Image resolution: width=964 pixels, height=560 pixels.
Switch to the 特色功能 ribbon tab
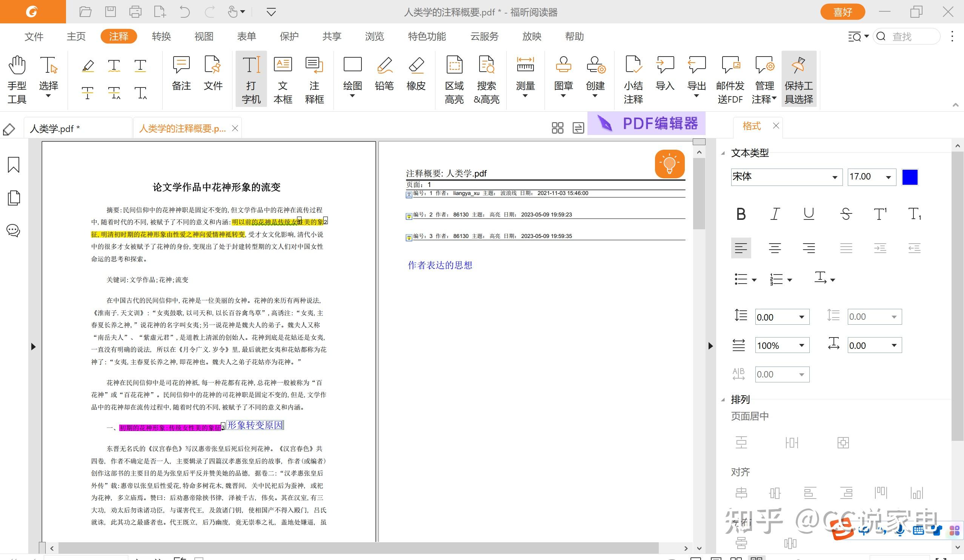click(x=427, y=36)
